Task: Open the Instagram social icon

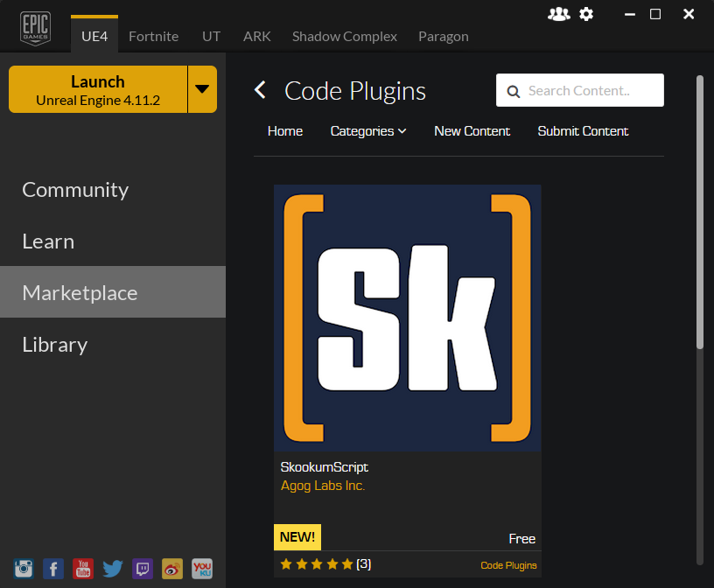Action: click(24, 569)
